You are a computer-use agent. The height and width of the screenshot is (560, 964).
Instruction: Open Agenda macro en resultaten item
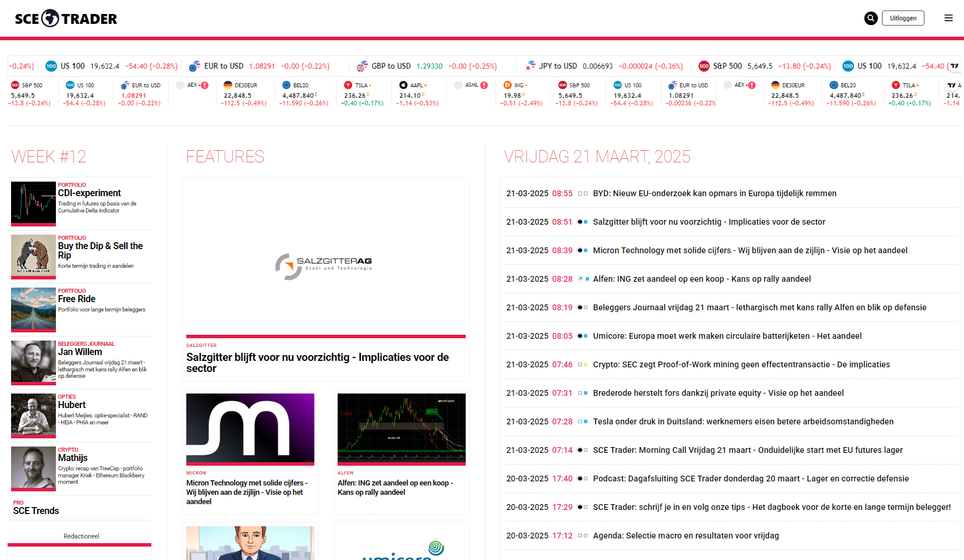(x=686, y=536)
